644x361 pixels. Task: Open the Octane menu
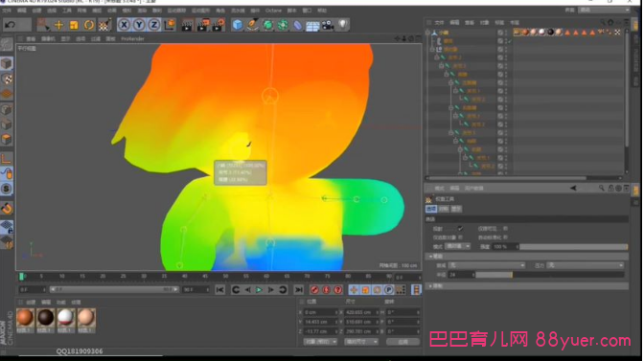[x=273, y=11]
